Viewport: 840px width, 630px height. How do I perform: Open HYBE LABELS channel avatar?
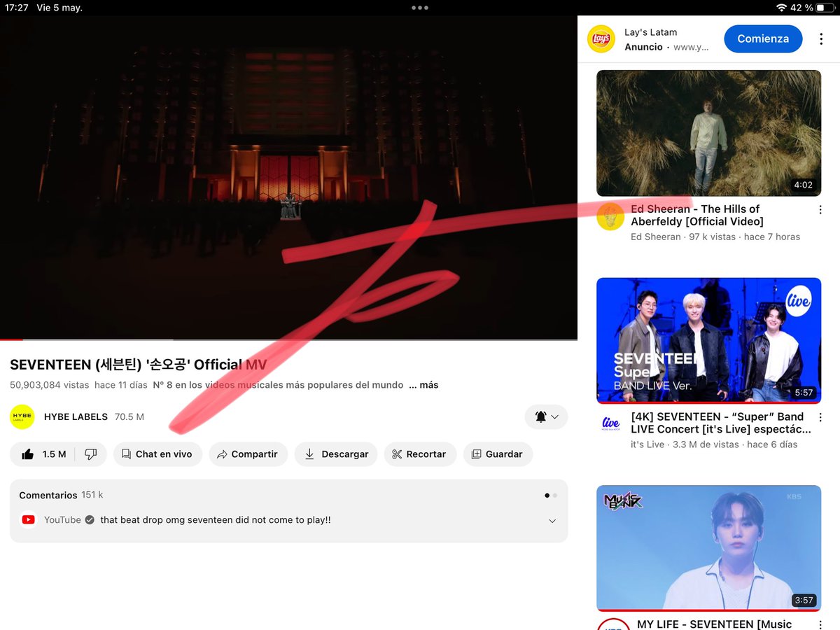tap(22, 416)
